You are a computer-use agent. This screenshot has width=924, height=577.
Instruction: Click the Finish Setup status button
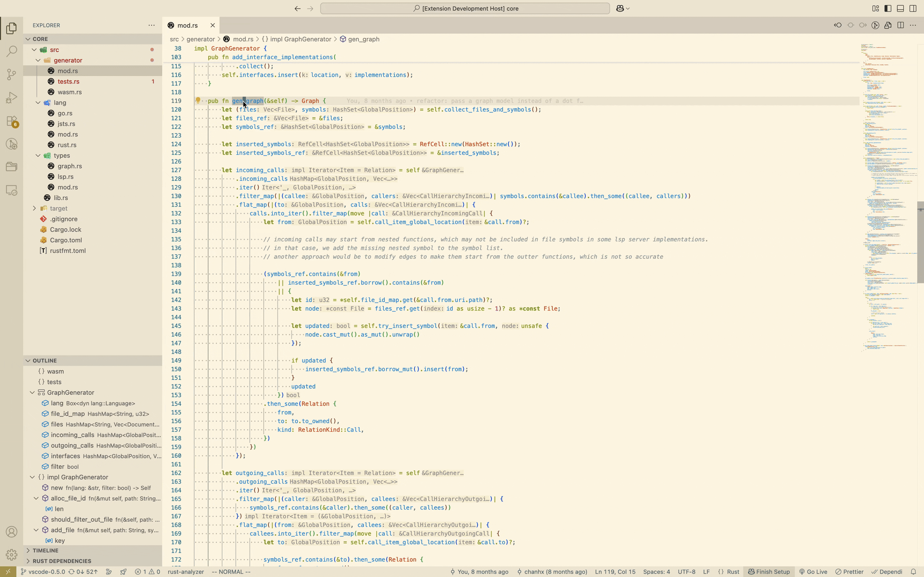pos(769,572)
